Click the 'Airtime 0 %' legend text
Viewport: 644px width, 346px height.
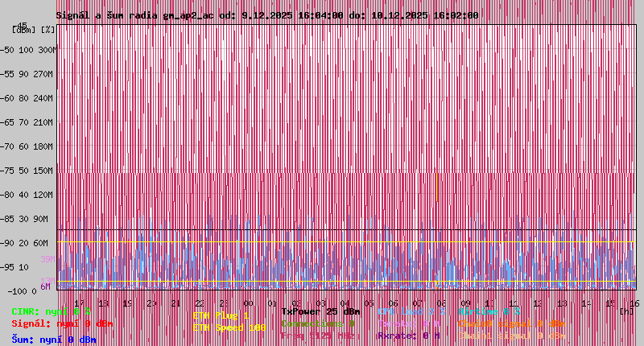click(489, 312)
